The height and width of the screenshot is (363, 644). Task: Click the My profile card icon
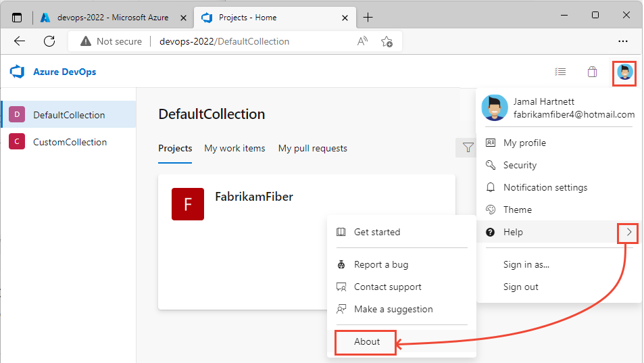[491, 143]
